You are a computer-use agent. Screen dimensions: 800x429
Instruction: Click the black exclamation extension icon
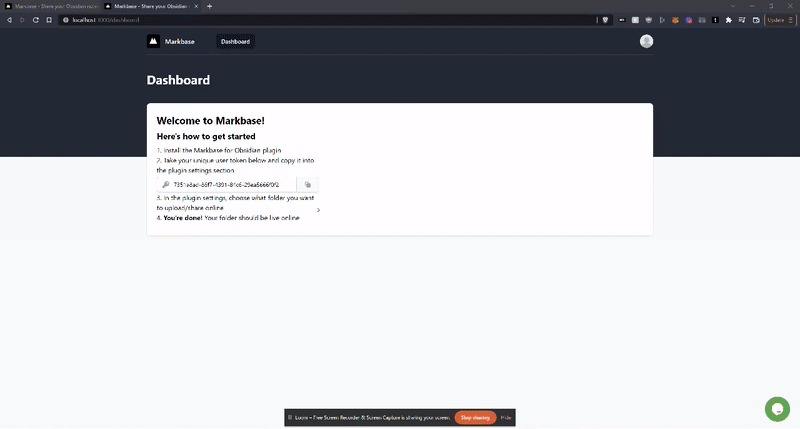pos(715,20)
